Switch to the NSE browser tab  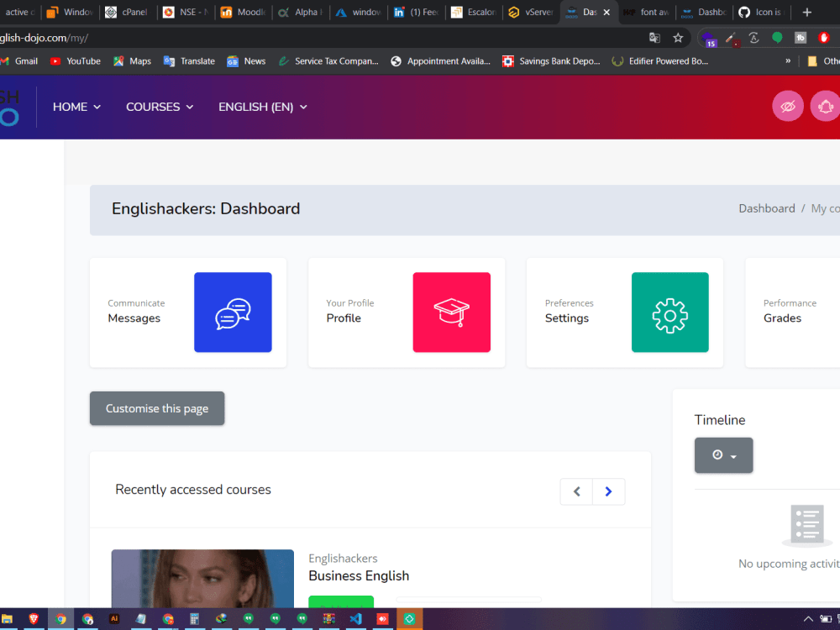[x=186, y=12]
